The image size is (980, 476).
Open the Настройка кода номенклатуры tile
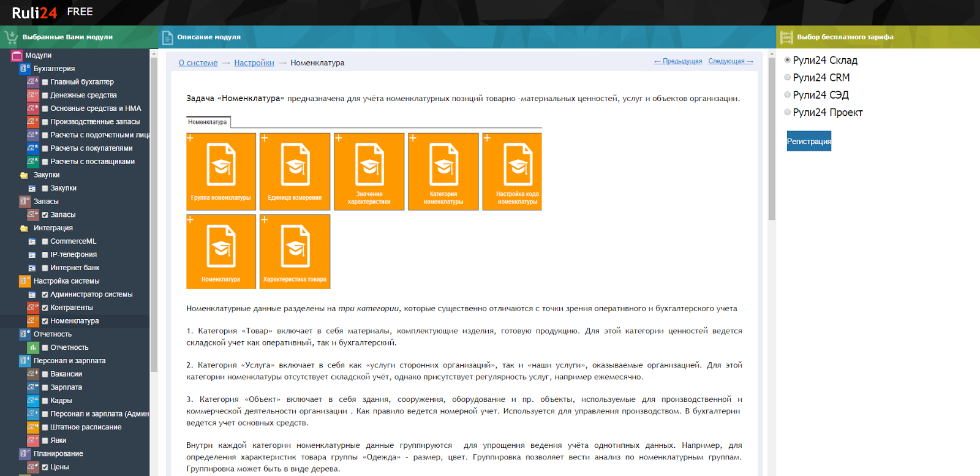pos(512,172)
